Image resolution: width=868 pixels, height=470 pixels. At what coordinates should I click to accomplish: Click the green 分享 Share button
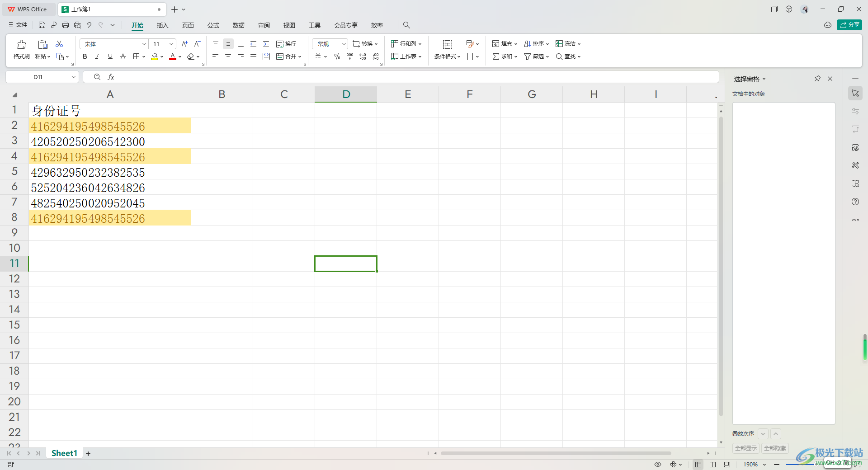pyautogui.click(x=849, y=25)
